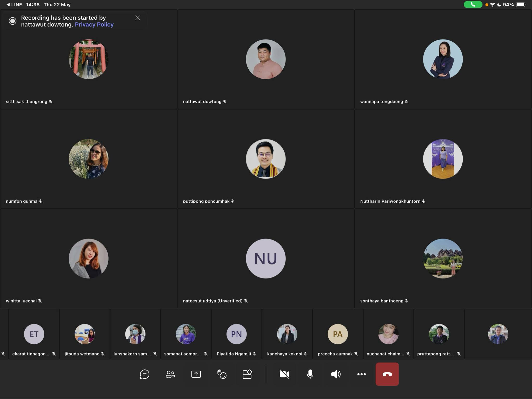The image size is (532, 399).
Task: Open the raise hand reactions icon
Action: pyautogui.click(x=222, y=374)
